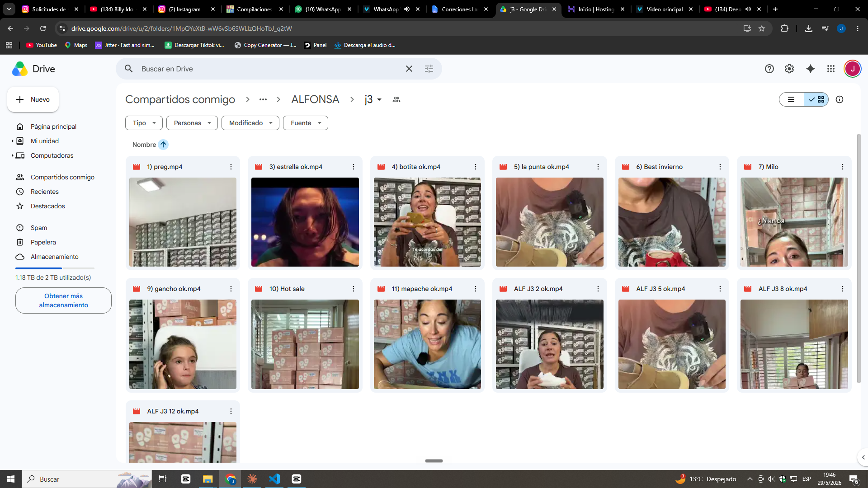Open the Fuente filter dropdown
The image size is (868, 488).
coord(306,123)
